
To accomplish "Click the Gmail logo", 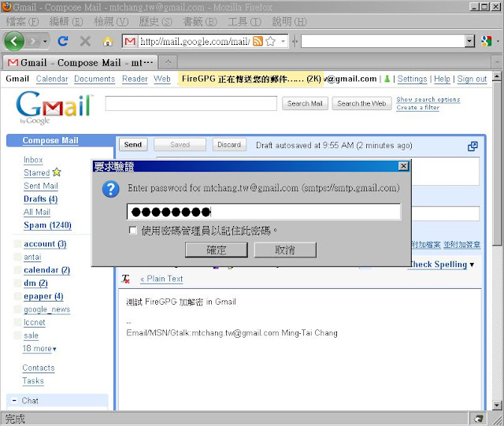I will tap(54, 107).
